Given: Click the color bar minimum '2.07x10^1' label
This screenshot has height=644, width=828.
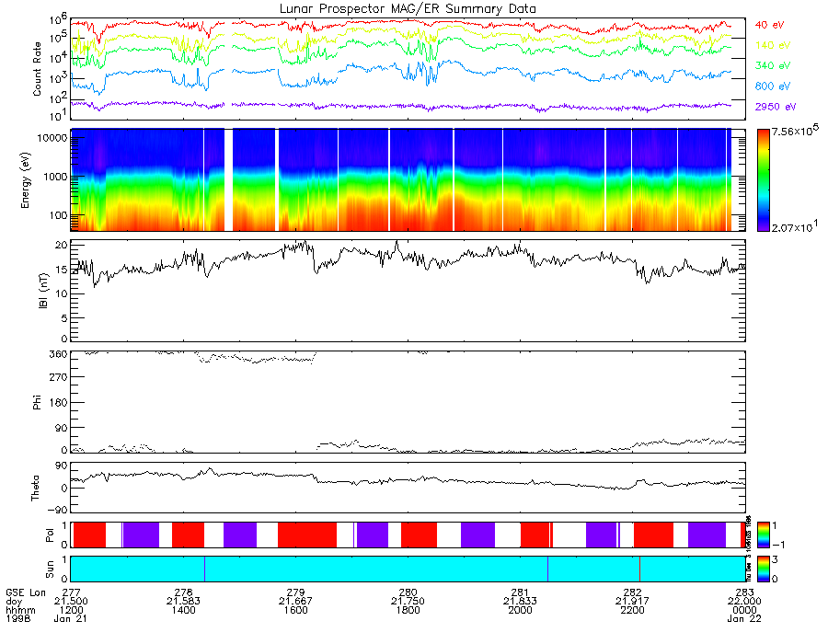Looking at the screenshot, I should [795, 226].
